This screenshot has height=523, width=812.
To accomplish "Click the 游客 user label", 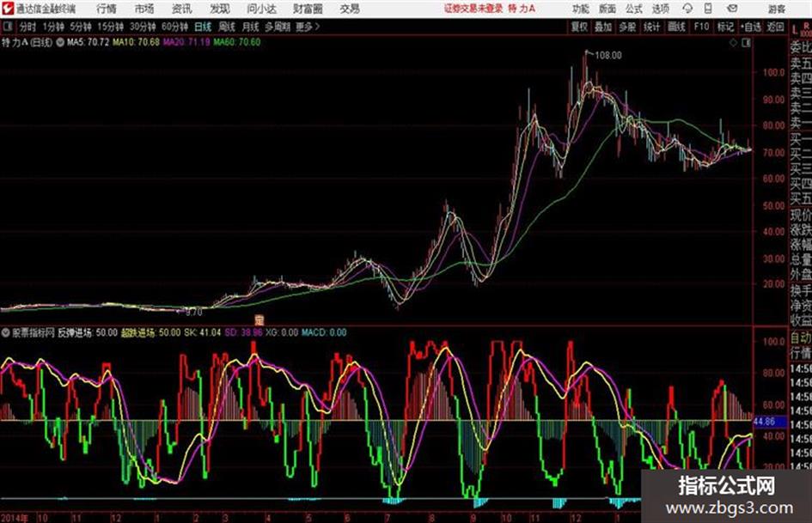I will 777,9.
